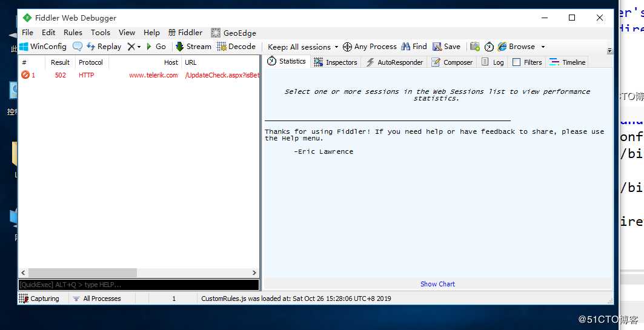Image resolution: width=644 pixels, height=330 pixels.
Task: Open the Edit menu
Action: (48, 33)
